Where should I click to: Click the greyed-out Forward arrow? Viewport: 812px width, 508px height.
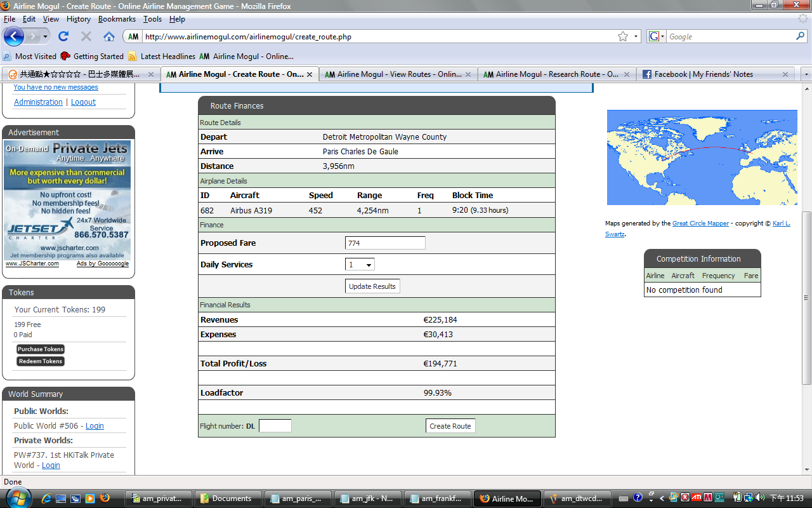32,36
